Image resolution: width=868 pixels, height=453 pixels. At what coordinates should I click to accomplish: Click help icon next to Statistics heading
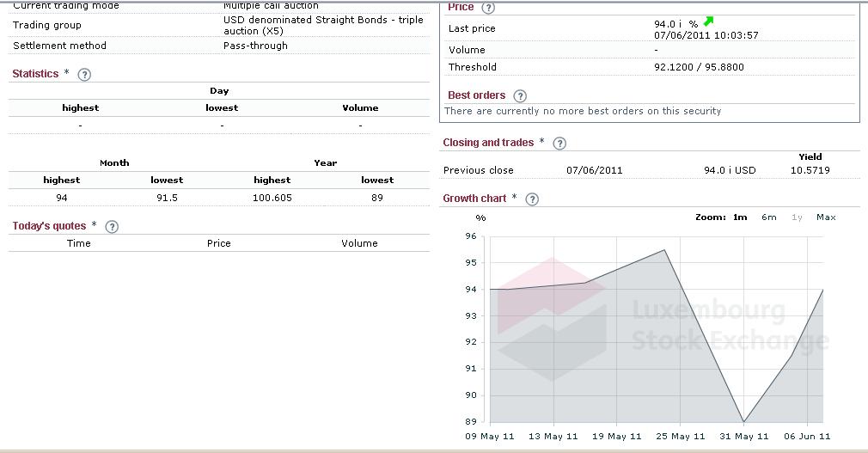point(84,75)
